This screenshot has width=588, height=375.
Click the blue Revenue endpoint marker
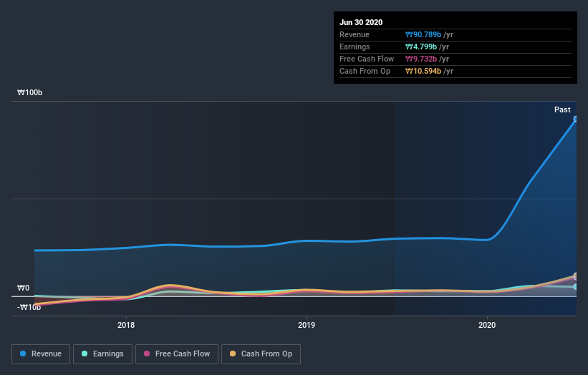(576, 119)
